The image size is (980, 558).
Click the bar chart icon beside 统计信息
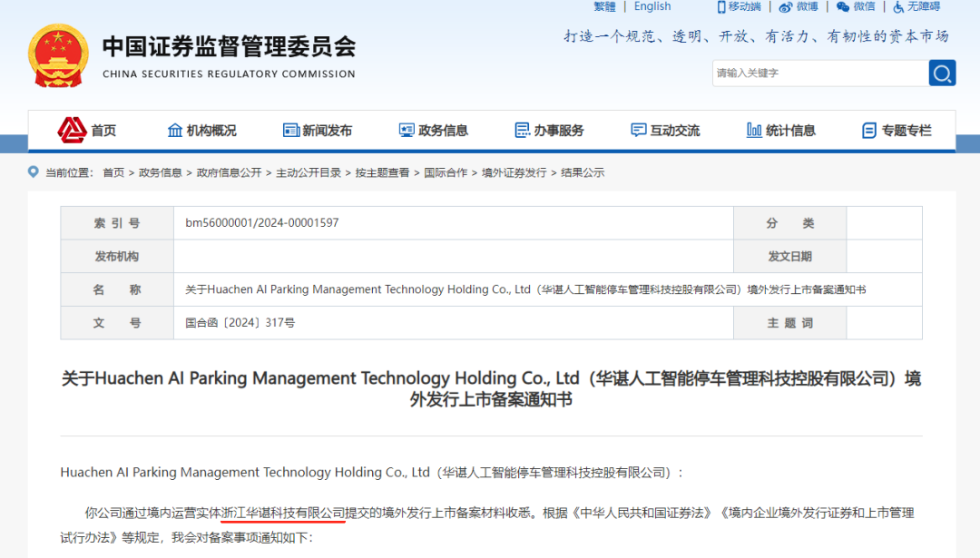coord(754,130)
